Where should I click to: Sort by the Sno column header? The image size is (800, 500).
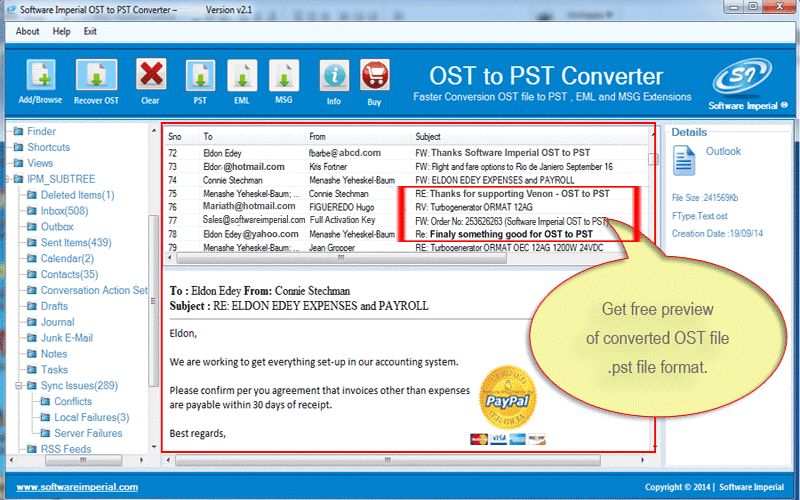[x=175, y=137]
